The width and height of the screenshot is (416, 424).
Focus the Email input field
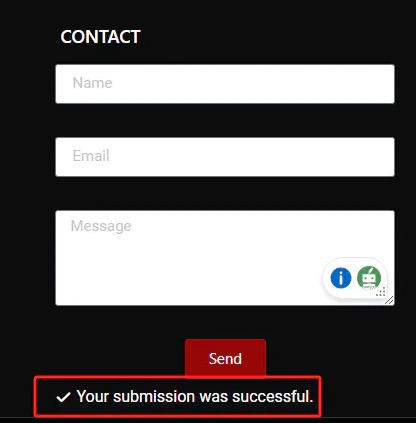tap(225, 157)
